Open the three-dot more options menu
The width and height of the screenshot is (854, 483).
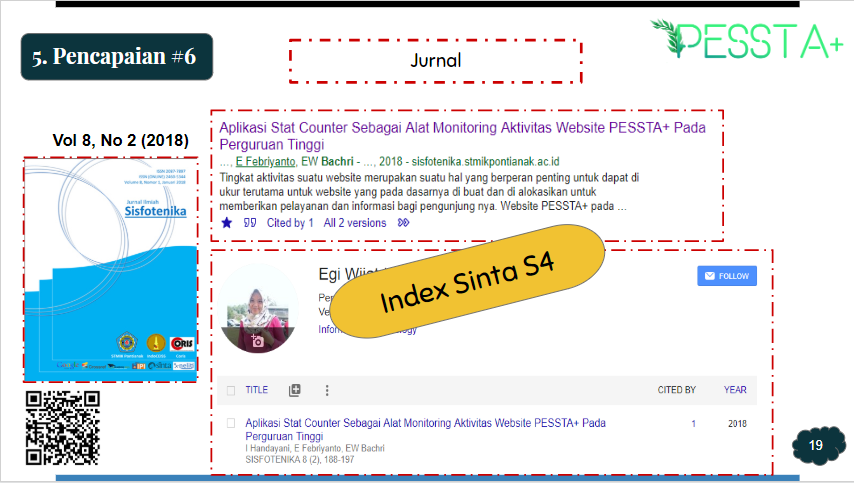[x=326, y=390]
